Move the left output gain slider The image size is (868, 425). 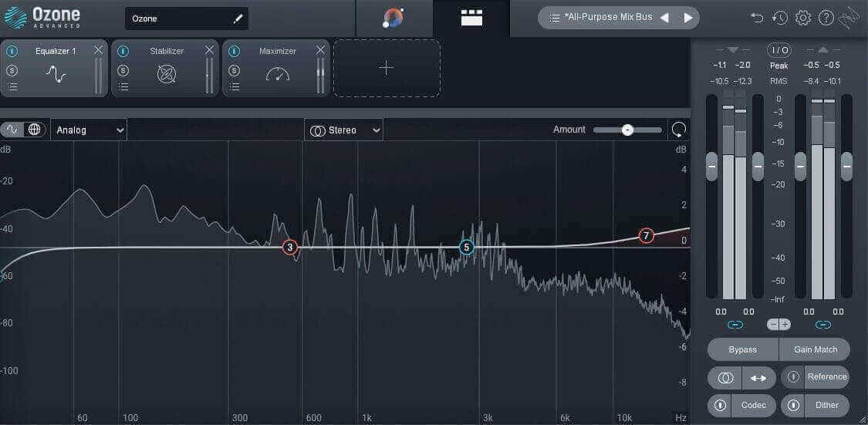coord(800,166)
